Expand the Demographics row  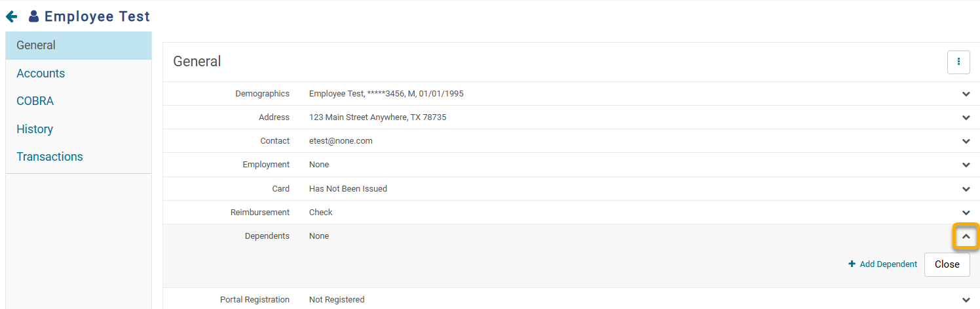tap(966, 94)
